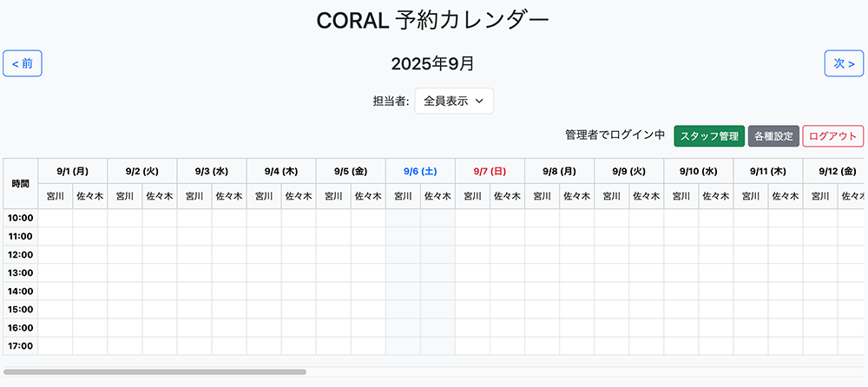The height and width of the screenshot is (387, 868).
Task: Select the 9/6 (土) Saturday header
Action: [x=420, y=171]
